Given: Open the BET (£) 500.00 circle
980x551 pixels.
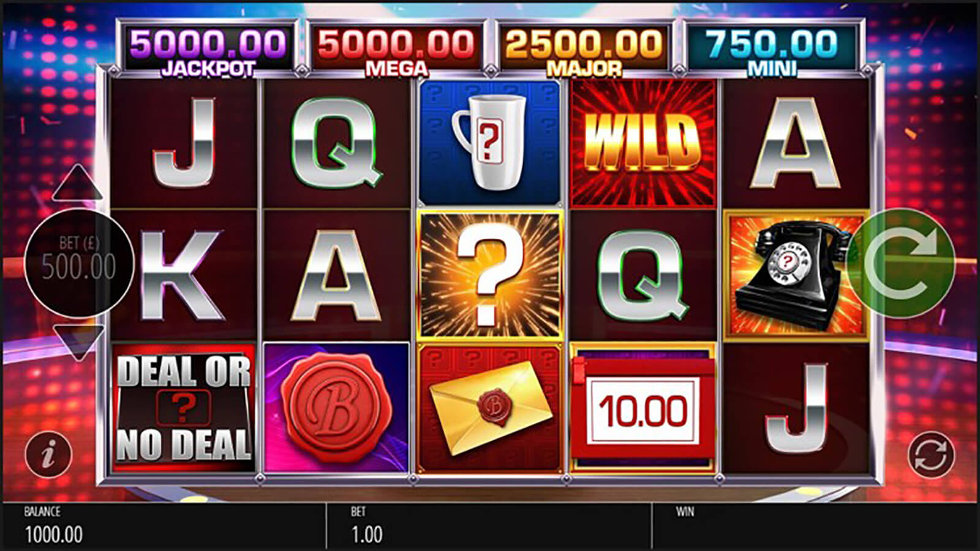Looking at the screenshot, I should 79,263.
